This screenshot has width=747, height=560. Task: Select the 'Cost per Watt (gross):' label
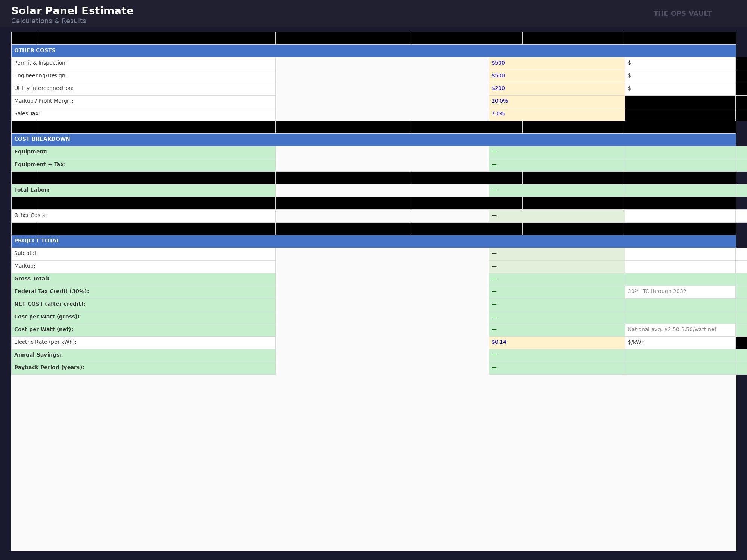tap(143, 317)
